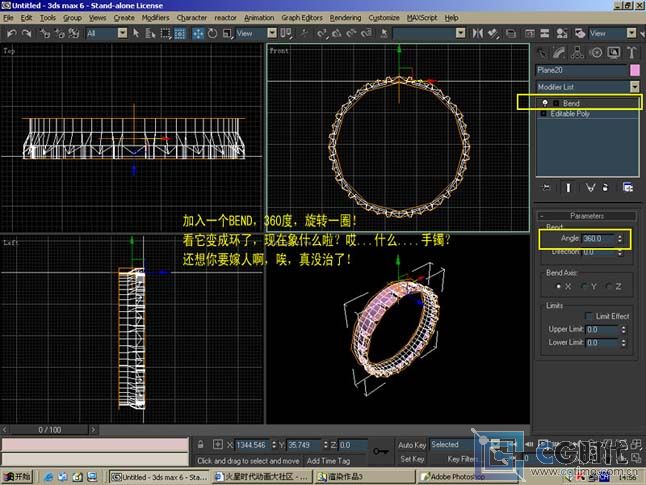This screenshot has width=646, height=485.
Task: Open the Curve Editor icon
Action: 530,33
